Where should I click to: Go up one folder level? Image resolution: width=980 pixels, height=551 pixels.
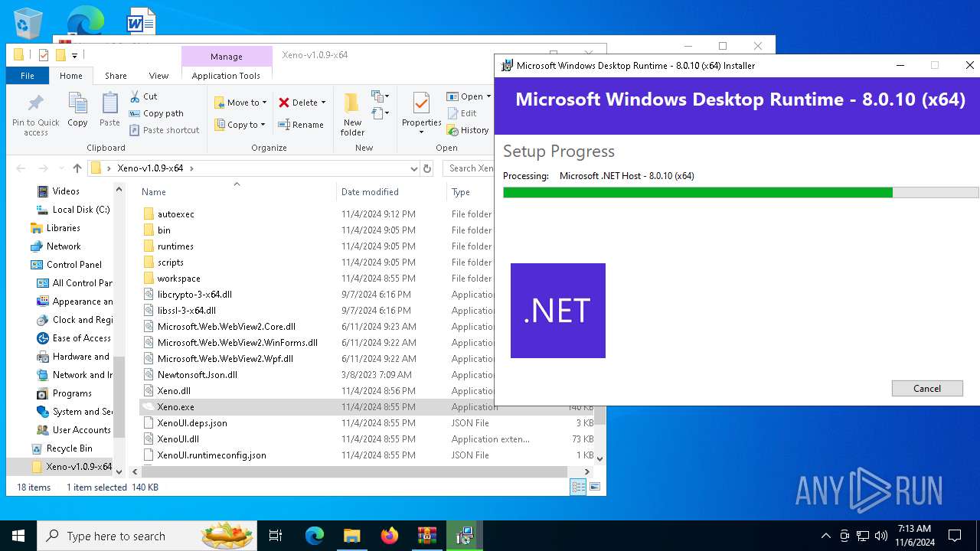click(x=77, y=168)
